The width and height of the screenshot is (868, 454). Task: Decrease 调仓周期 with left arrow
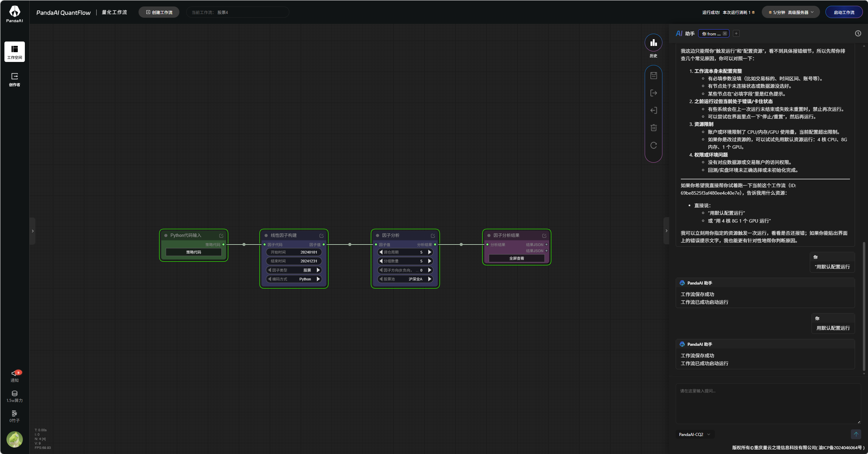(381, 252)
